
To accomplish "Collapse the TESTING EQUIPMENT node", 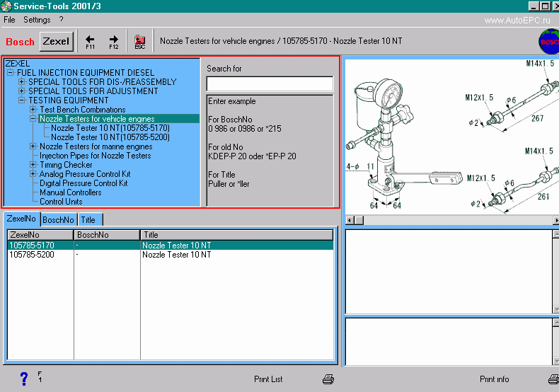I will click(22, 100).
